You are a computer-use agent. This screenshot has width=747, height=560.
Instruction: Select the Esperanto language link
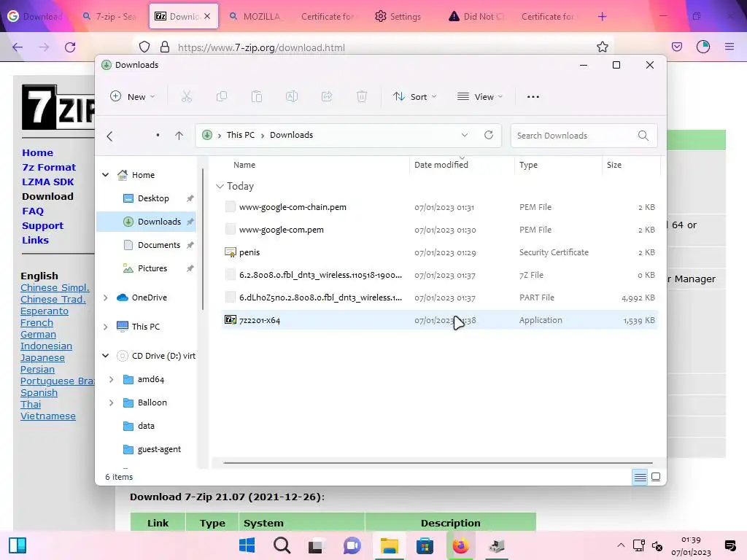pyautogui.click(x=44, y=311)
